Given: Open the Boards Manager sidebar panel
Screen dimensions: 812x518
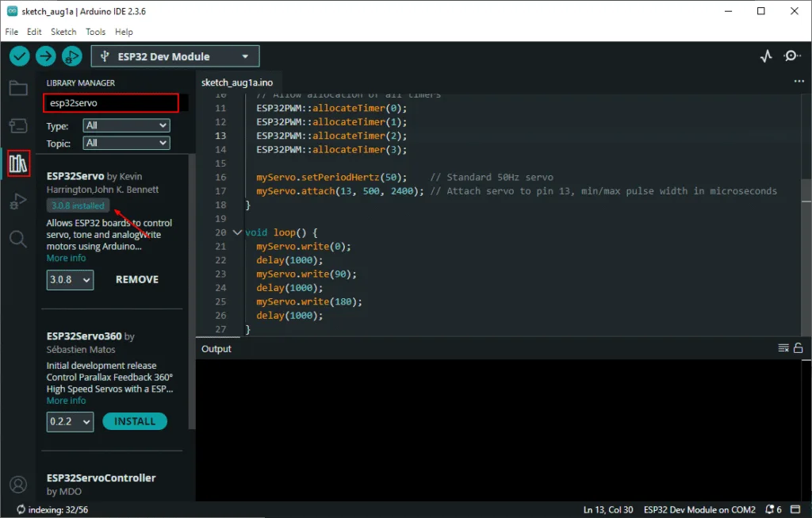Looking at the screenshot, I should point(18,126).
